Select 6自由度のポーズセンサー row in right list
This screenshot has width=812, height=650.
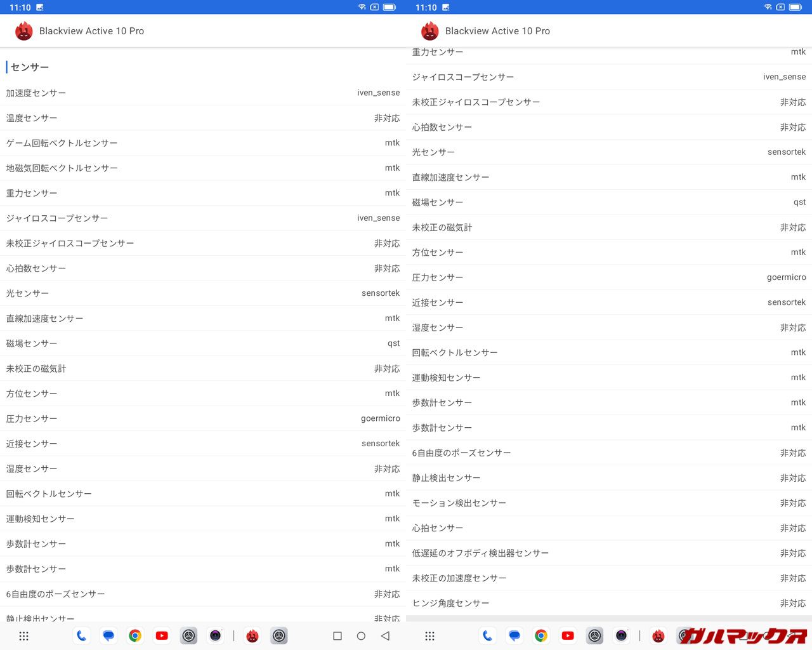[x=609, y=453]
